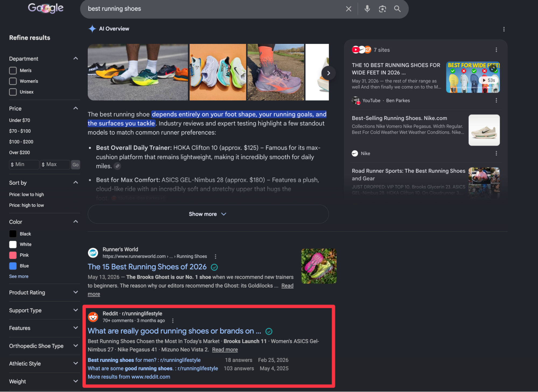Click the Ben Parkes YouTube channel avatar
Viewport: 538px width, 392px height.
point(356,100)
